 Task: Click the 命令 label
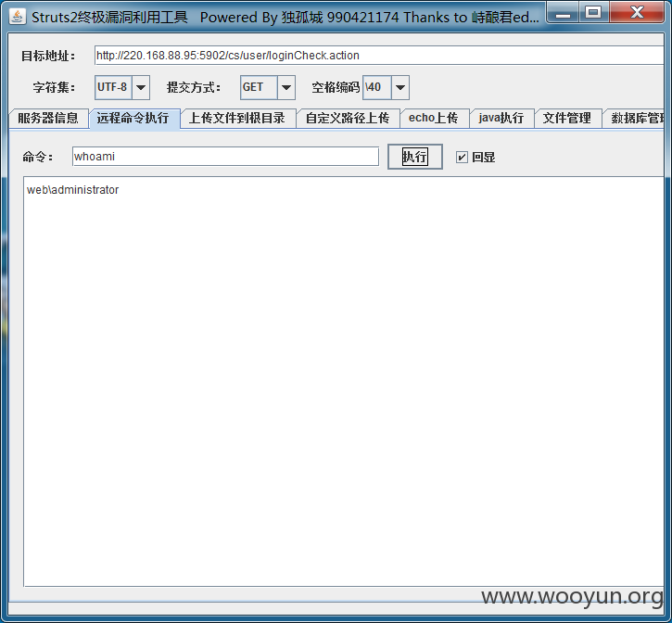(38, 157)
